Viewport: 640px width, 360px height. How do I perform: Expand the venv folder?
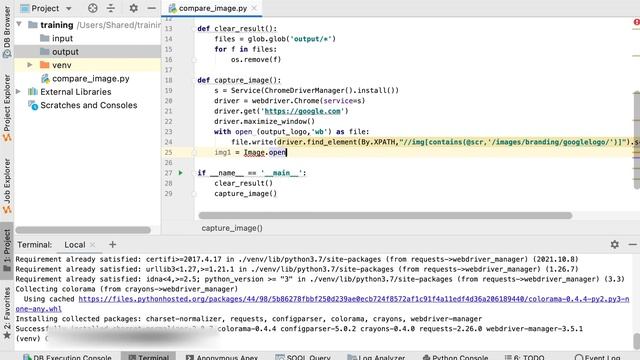tap(29, 65)
